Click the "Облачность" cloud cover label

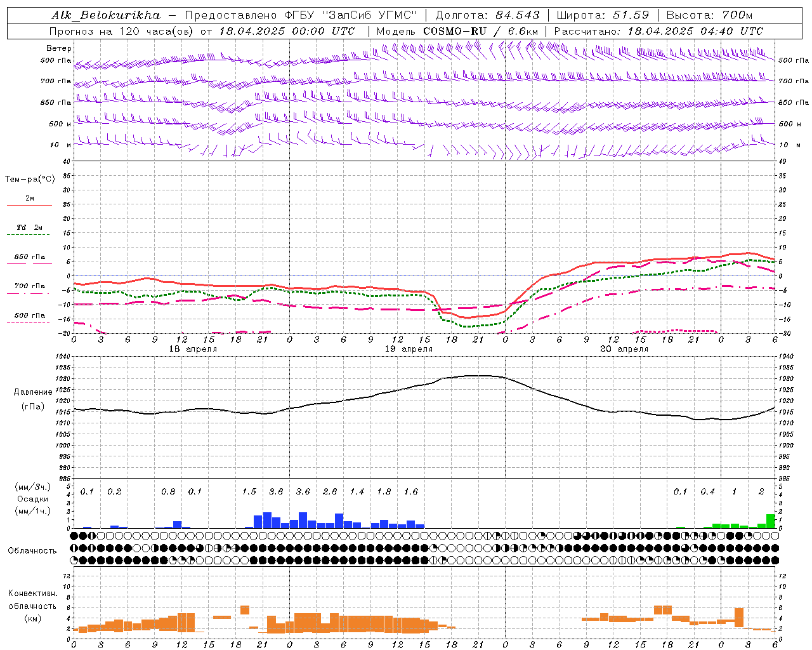tap(32, 551)
